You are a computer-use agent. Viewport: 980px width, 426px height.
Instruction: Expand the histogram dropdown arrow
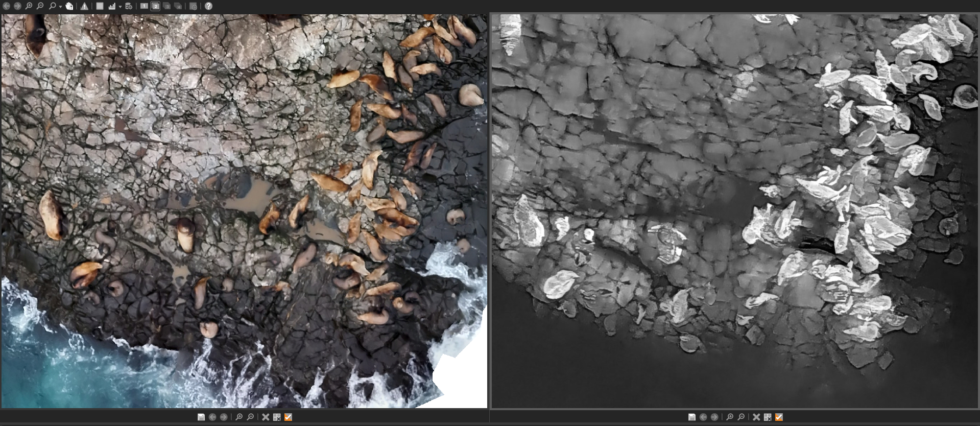click(120, 7)
